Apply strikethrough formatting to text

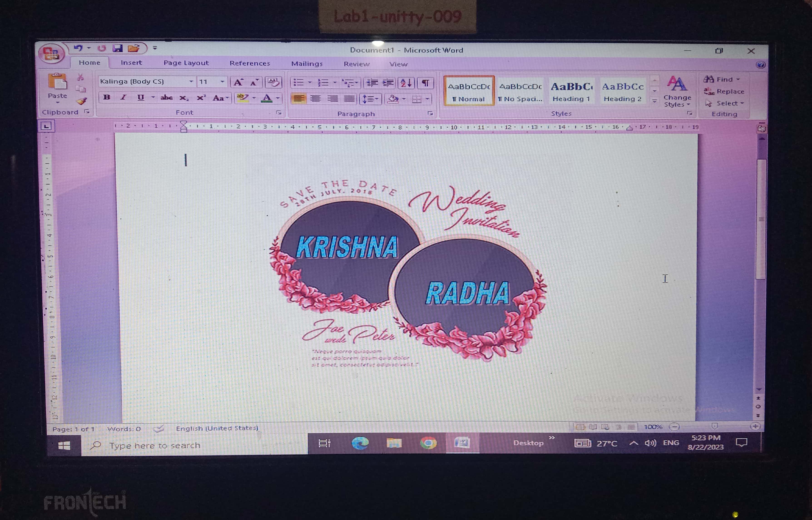(x=166, y=98)
